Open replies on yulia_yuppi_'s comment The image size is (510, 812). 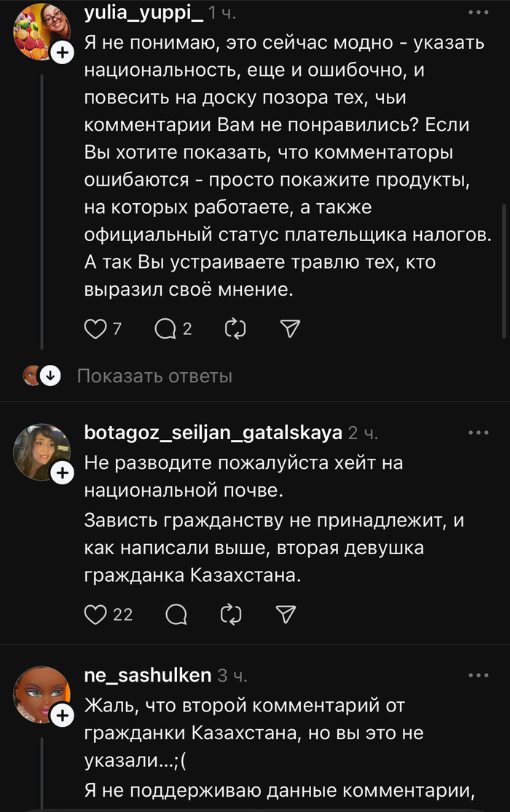tap(166, 329)
